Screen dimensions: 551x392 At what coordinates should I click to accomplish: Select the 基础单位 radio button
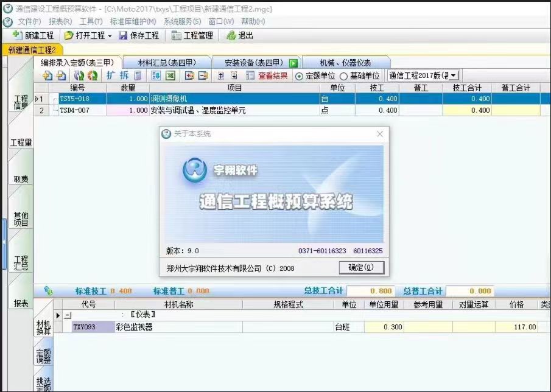344,76
